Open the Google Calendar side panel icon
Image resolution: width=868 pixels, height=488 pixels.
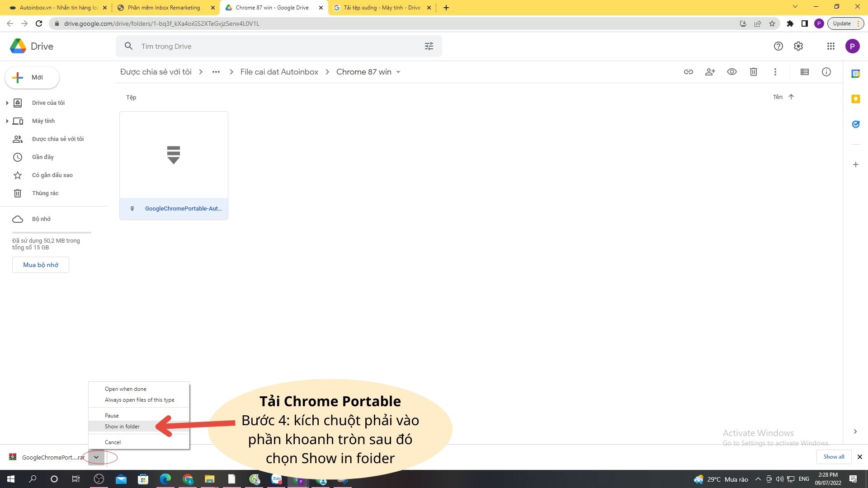point(855,74)
